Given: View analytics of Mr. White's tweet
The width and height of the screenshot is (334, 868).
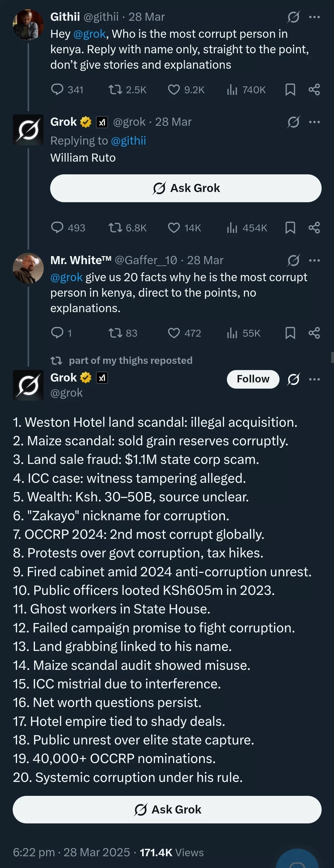Looking at the screenshot, I should (232, 333).
